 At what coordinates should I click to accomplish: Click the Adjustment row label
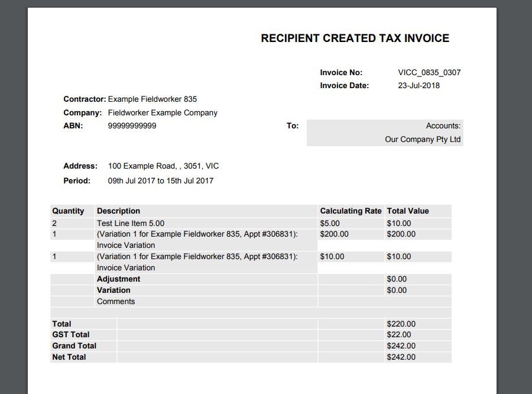[x=118, y=279]
